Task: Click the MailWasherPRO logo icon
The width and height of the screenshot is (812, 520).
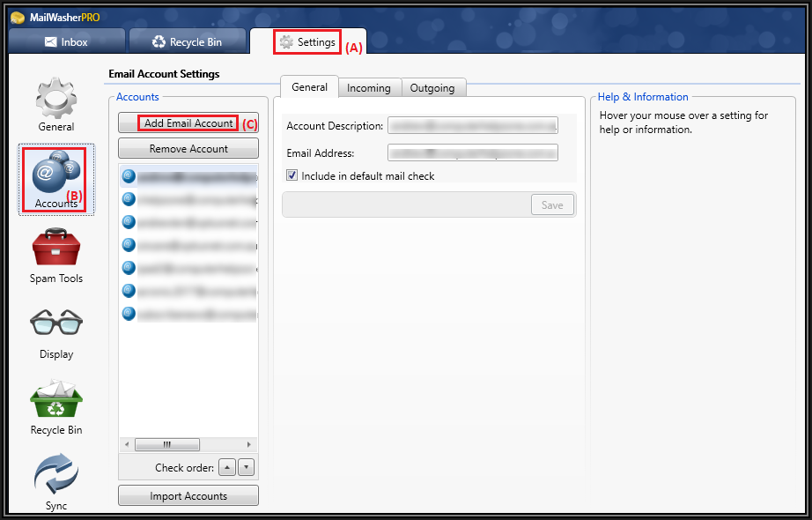Action: pos(18,18)
